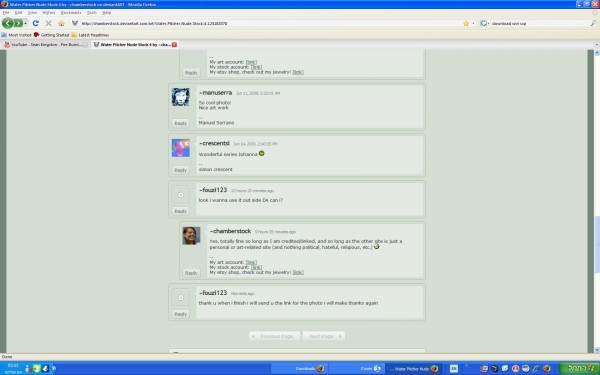
Task: Open the address bar history dropdown
Action: [x=473, y=23]
